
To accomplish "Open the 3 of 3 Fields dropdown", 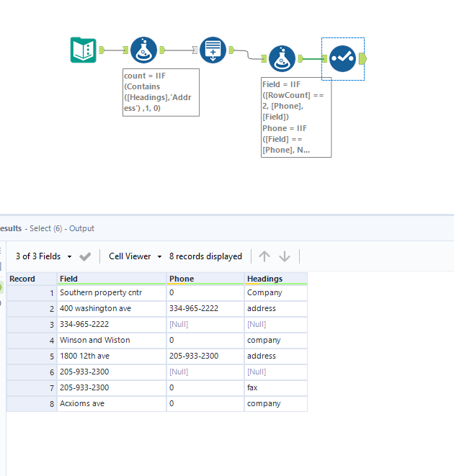I will [44, 256].
